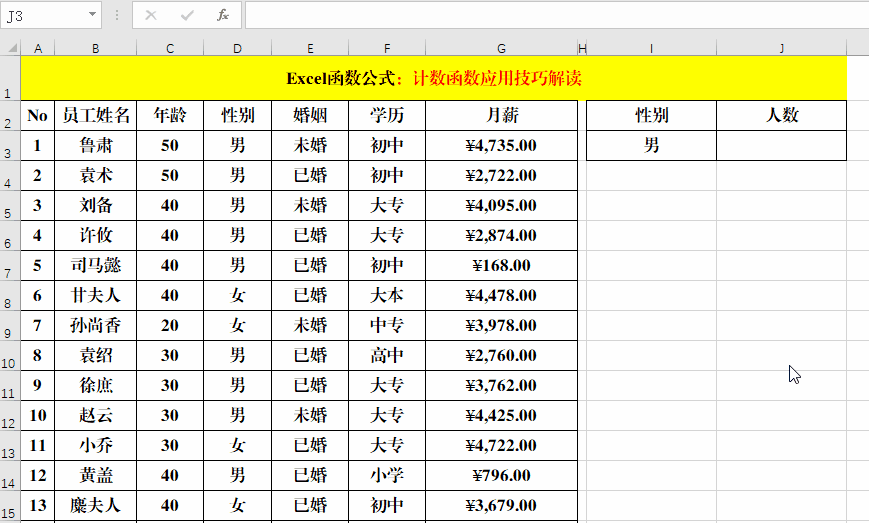Image resolution: width=869 pixels, height=523 pixels.
Task: Select the 月薪 header cell
Action: pyautogui.click(x=501, y=115)
